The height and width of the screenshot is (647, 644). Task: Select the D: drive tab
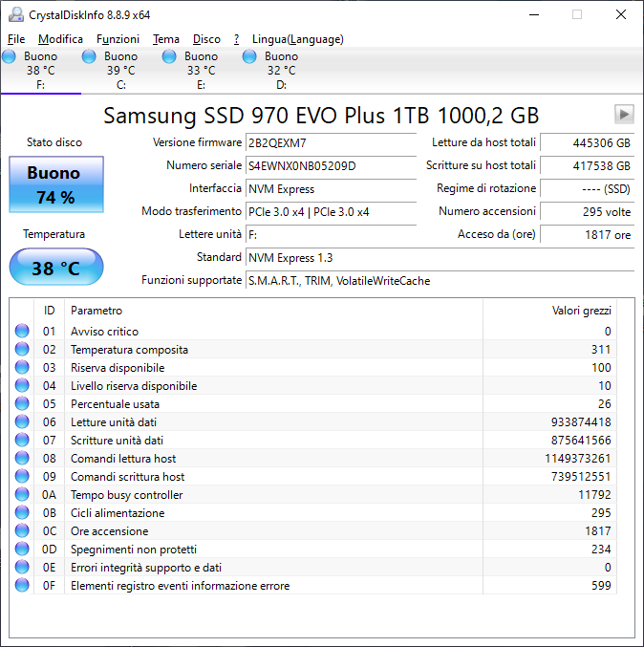click(281, 71)
